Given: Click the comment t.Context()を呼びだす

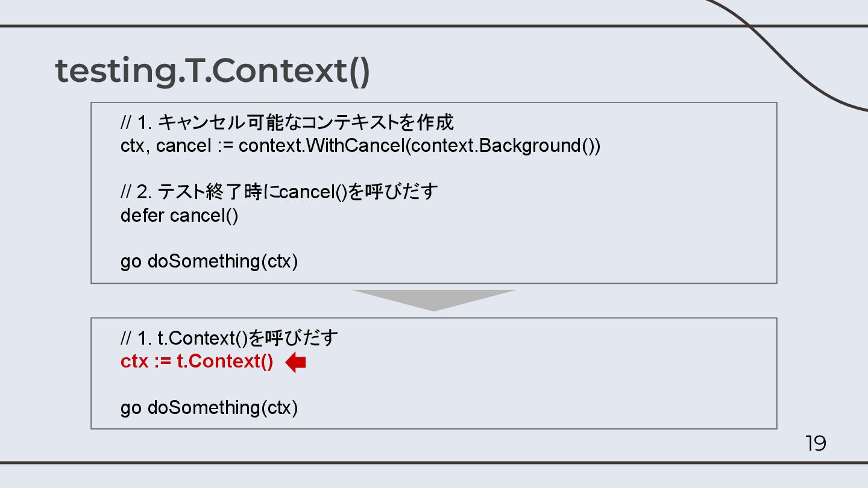Looking at the screenshot, I should click(x=230, y=339).
